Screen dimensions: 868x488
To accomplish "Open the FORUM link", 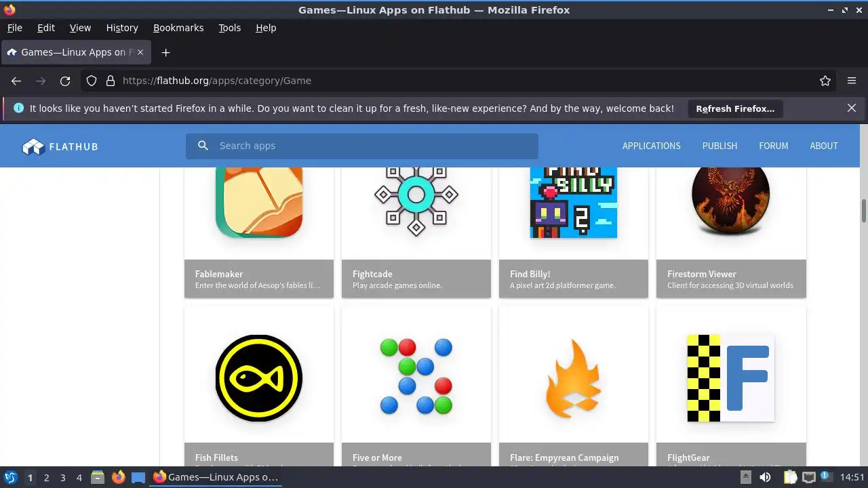I will (x=774, y=146).
